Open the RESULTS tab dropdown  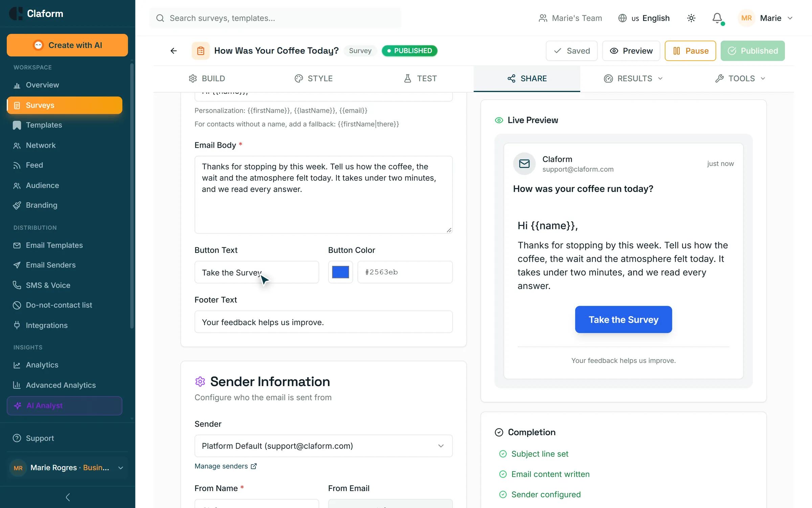click(x=633, y=79)
